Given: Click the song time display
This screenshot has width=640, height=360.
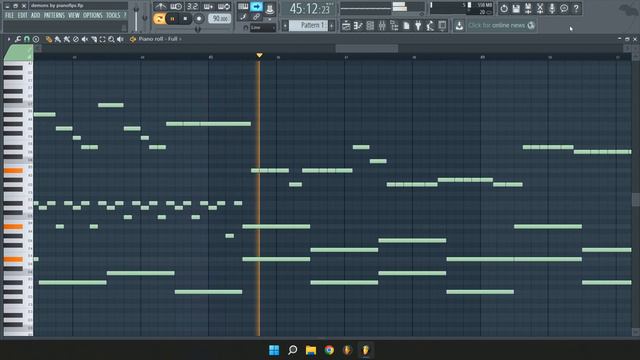Looking at the screenshot, I should click(311, 9).
